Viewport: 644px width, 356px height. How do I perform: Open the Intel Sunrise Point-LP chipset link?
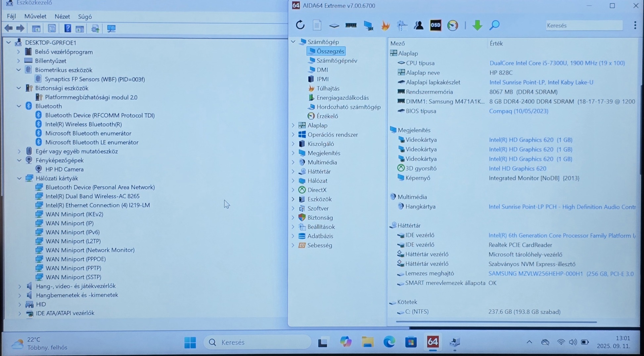[541, 82]
